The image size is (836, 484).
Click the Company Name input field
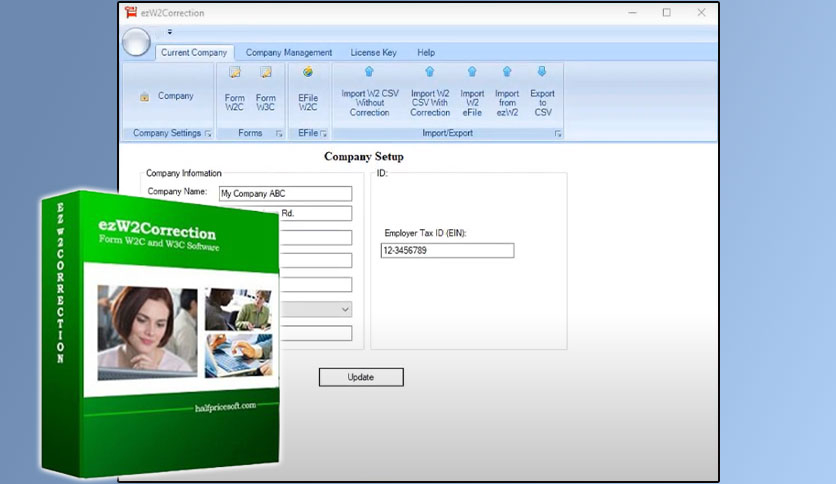pos(285,193)
